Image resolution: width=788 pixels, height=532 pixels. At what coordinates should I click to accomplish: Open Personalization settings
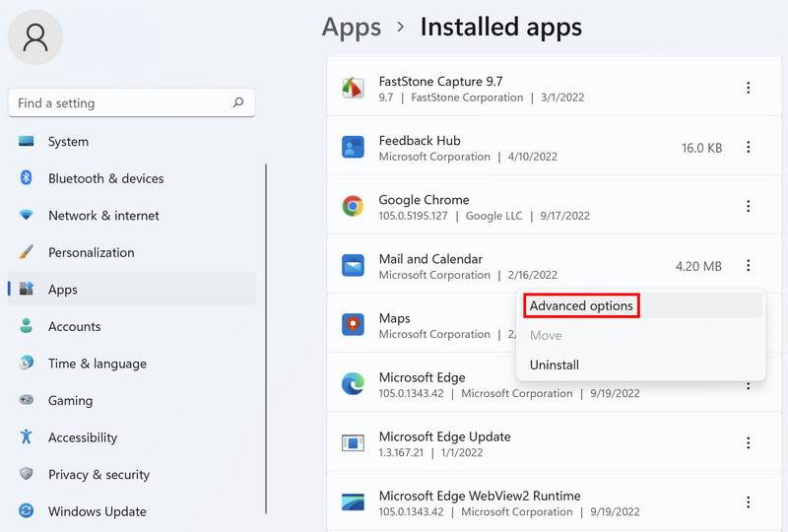click(132, 252)
